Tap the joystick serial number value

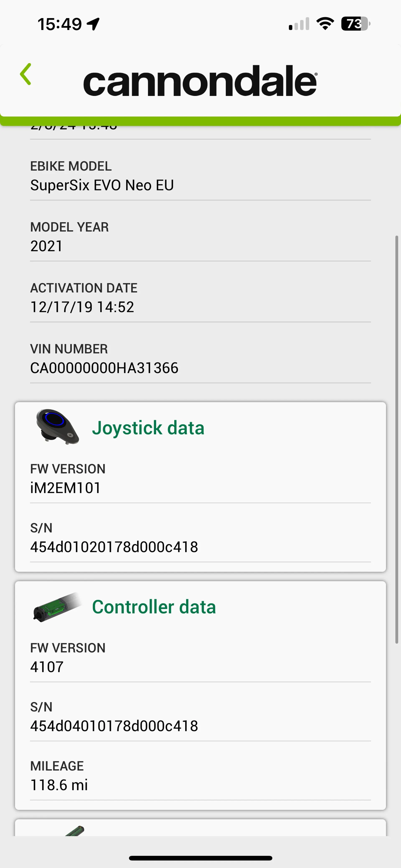pos(114,547)
